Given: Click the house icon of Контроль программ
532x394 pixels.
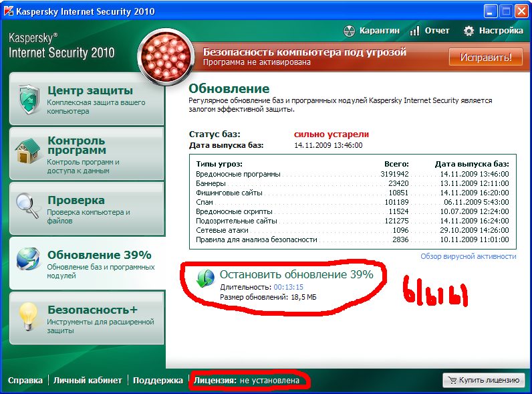Looking at the screenshot, I should [x=27, y=151].
